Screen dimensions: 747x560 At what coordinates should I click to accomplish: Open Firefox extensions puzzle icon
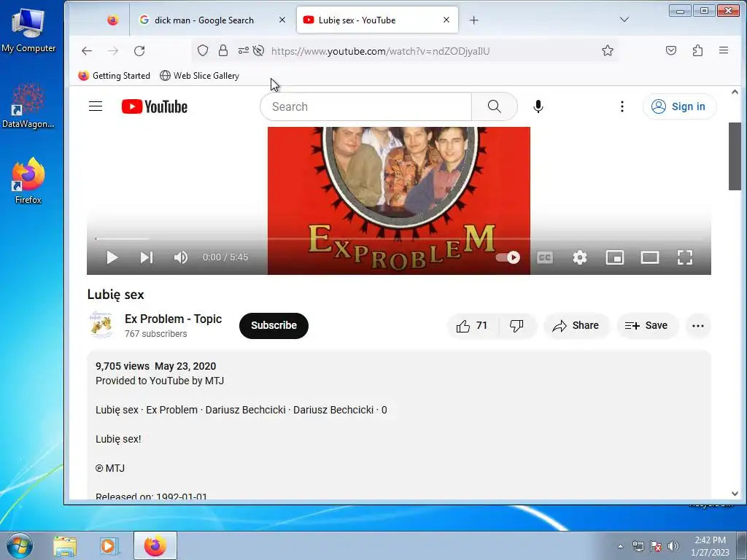(x=697, y=50)
